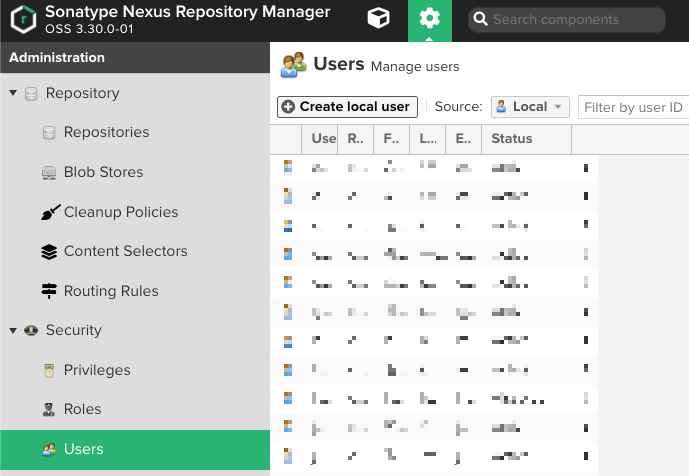Screen dimensions: 689x476
Task: Click the Security section label
Action: click(74, 330)
